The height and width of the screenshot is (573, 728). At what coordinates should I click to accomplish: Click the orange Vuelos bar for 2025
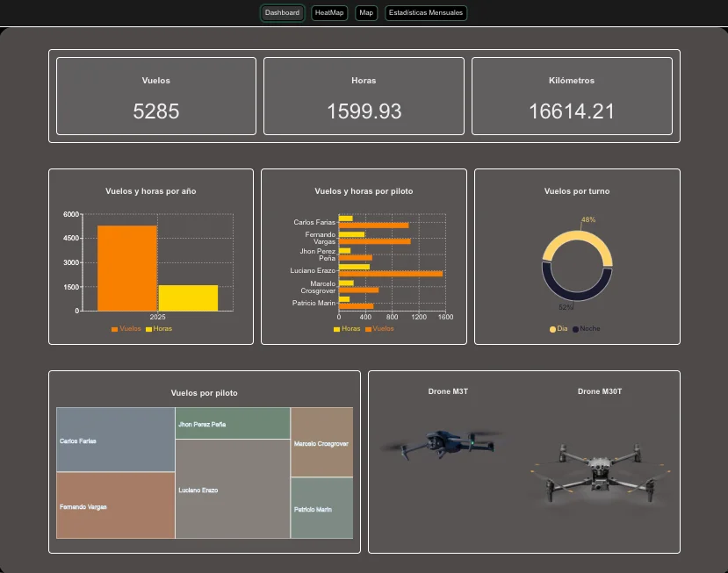(x=127, y=268)
